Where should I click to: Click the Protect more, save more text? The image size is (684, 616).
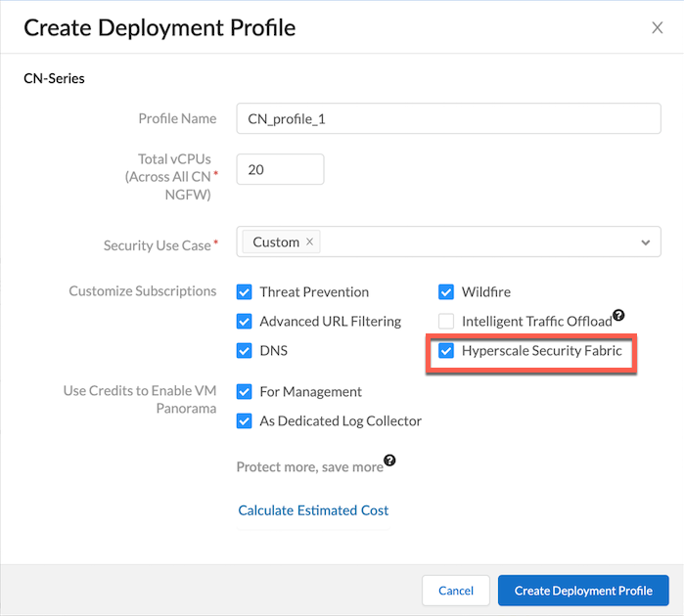309,467
